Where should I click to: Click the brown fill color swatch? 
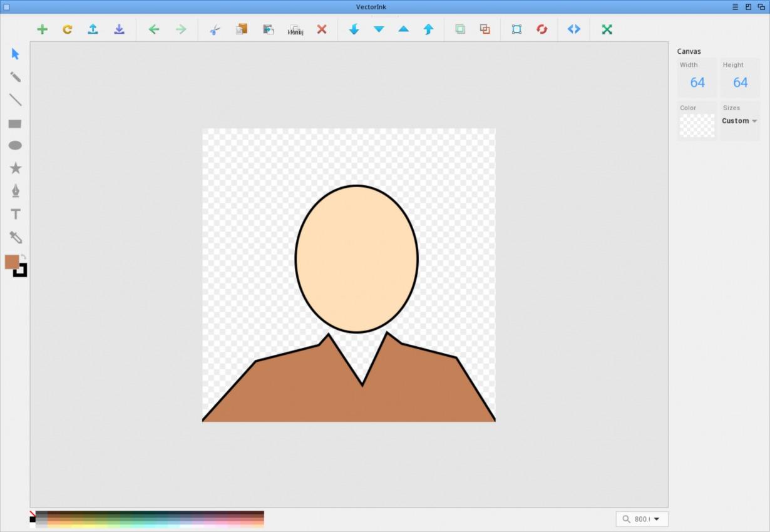point(11,262)
